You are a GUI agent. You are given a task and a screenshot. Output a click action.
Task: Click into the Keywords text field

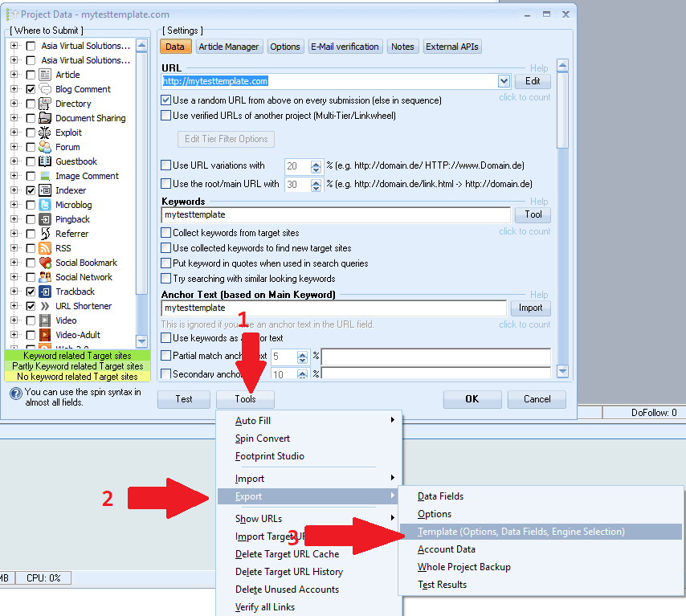(x=336, y=215)
